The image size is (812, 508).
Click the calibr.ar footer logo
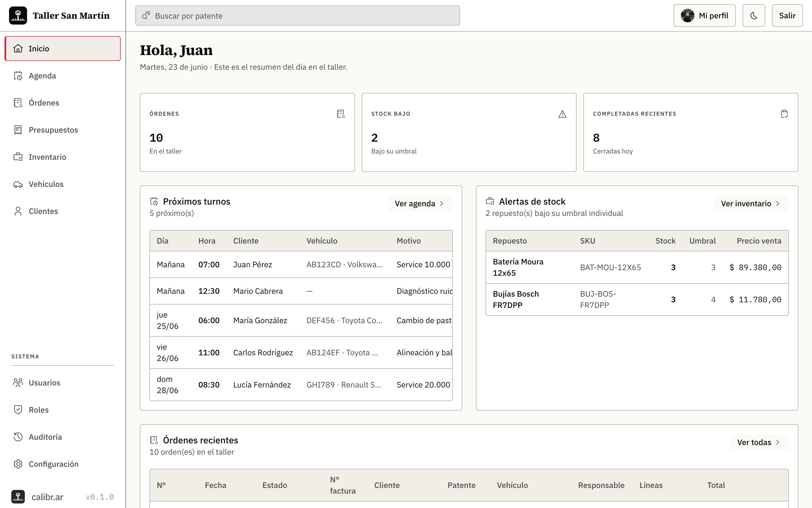pyautogui.click(x=18, y=497)
